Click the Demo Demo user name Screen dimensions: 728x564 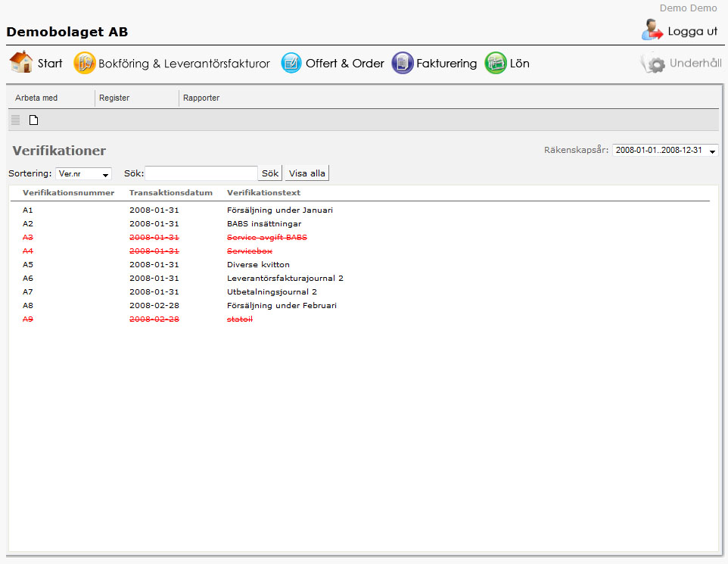[x=688, y=8]
